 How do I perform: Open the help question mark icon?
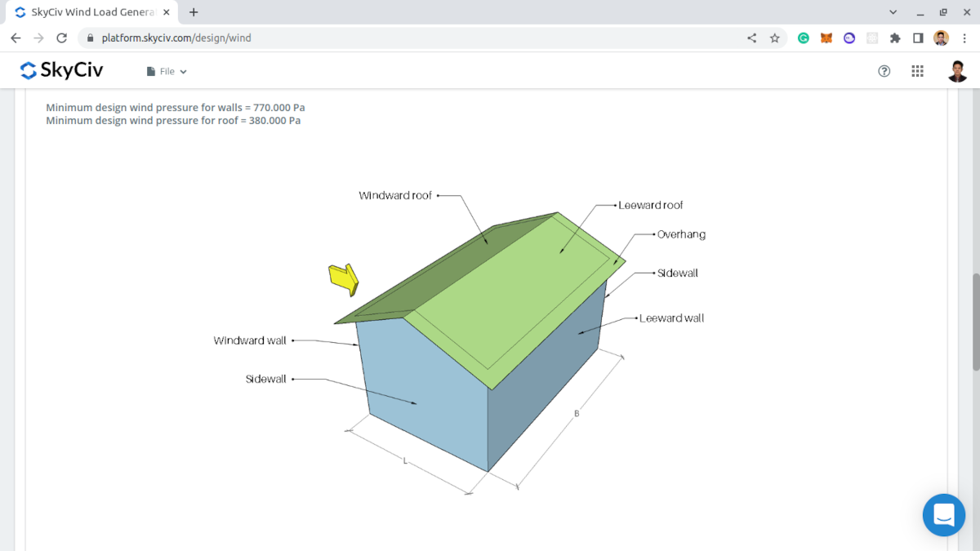click(884, 71)
